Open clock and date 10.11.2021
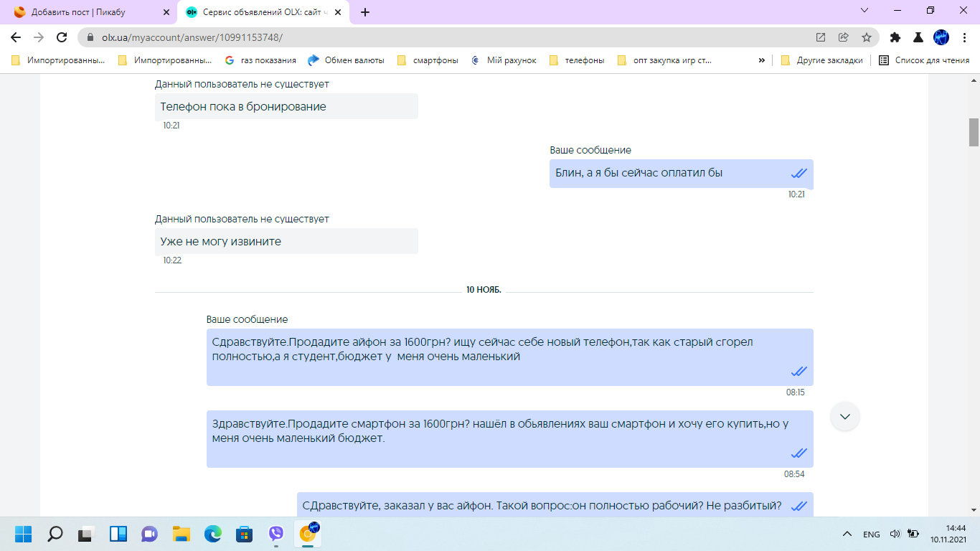 pyautogui.click(x=949, y=534)
